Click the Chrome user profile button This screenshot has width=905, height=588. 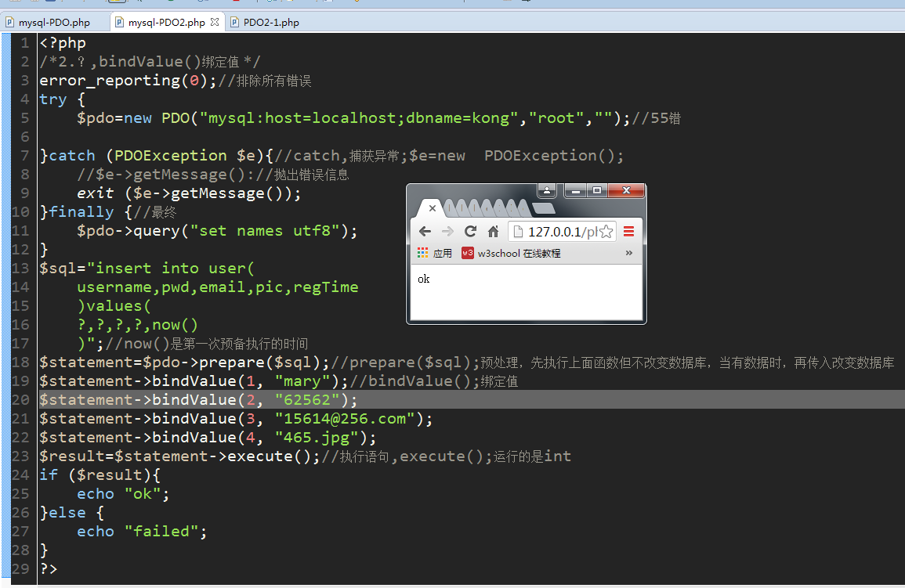click(547, 190)
